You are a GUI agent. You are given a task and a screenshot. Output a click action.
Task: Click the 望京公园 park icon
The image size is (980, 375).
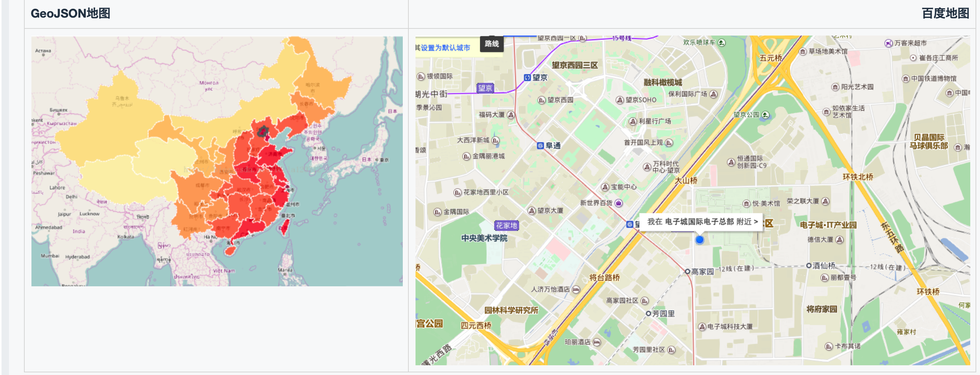[x=766, y=115]
